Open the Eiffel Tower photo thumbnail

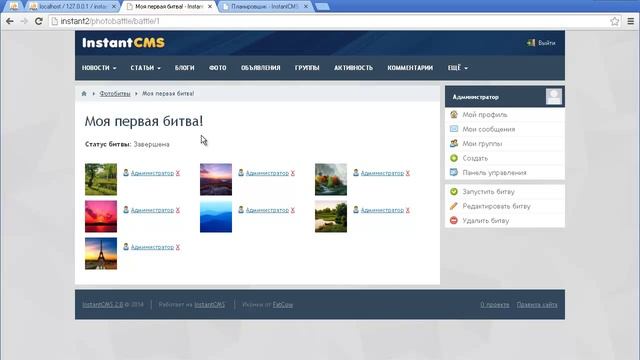pyautogui.click(x=101, y=253)
